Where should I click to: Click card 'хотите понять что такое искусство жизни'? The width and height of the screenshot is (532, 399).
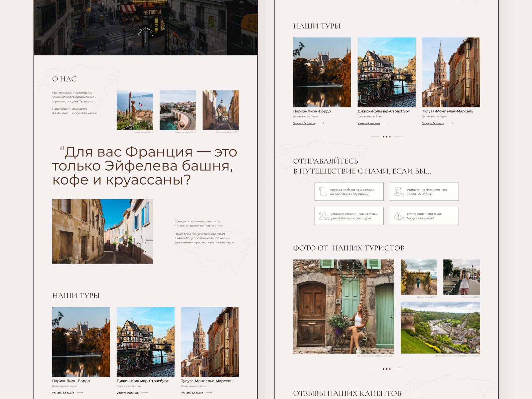click(424, 216)
